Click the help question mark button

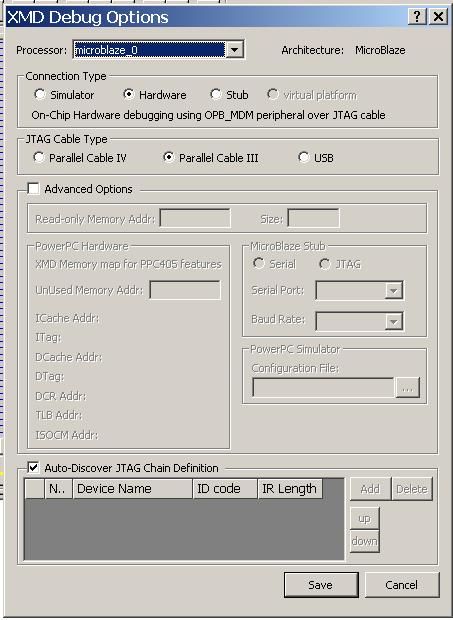[x=417, y=17]
